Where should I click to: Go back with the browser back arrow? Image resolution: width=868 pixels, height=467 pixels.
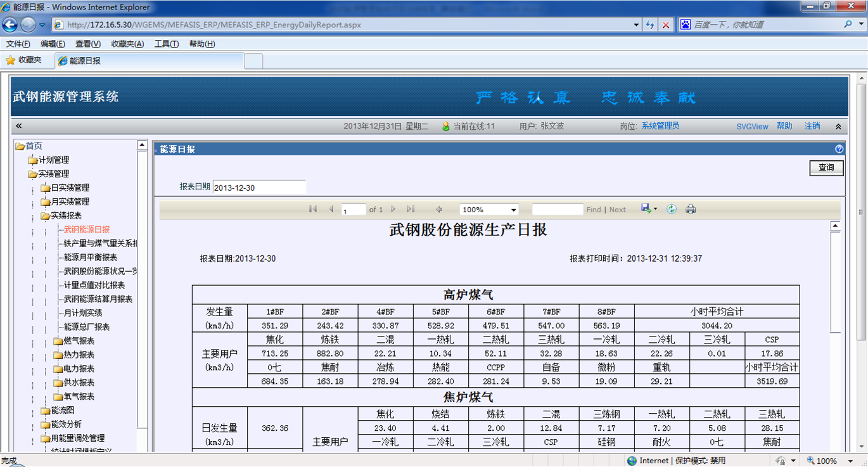[10, 25]
